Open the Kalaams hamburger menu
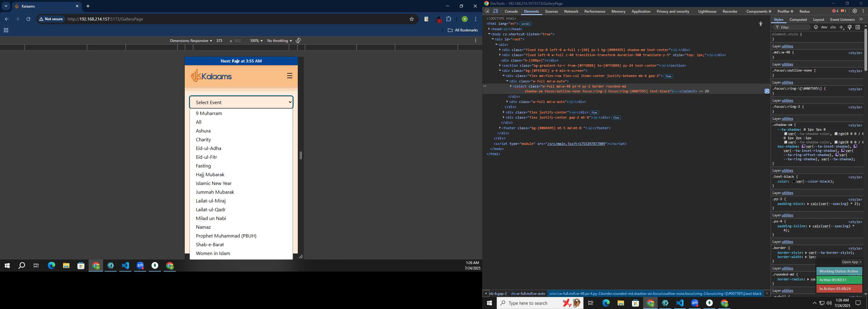Screen dimensions: 868x309 tap(289, 75)
